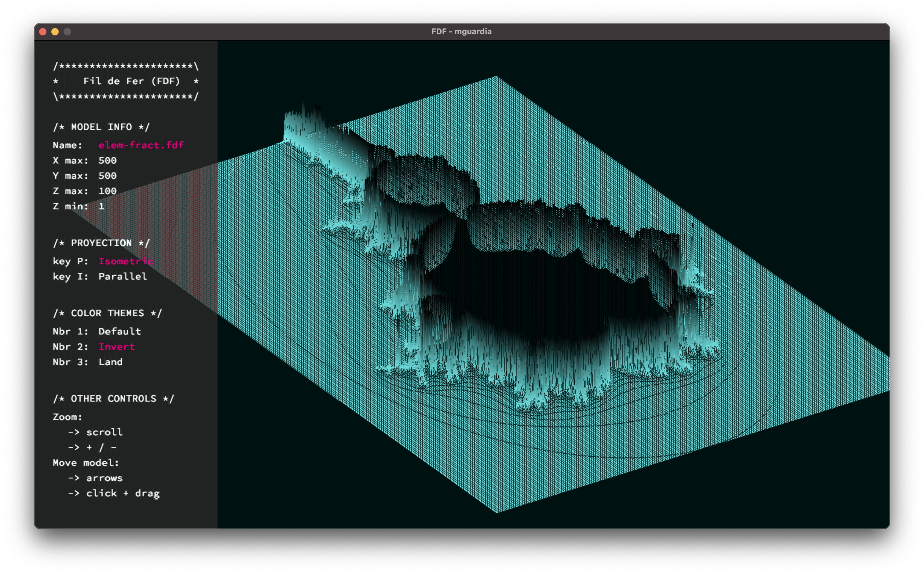The height and width of the screenshot is (574, 924).
Task: Click the FDF - mguardia title bar
Action: click(461, 31)
